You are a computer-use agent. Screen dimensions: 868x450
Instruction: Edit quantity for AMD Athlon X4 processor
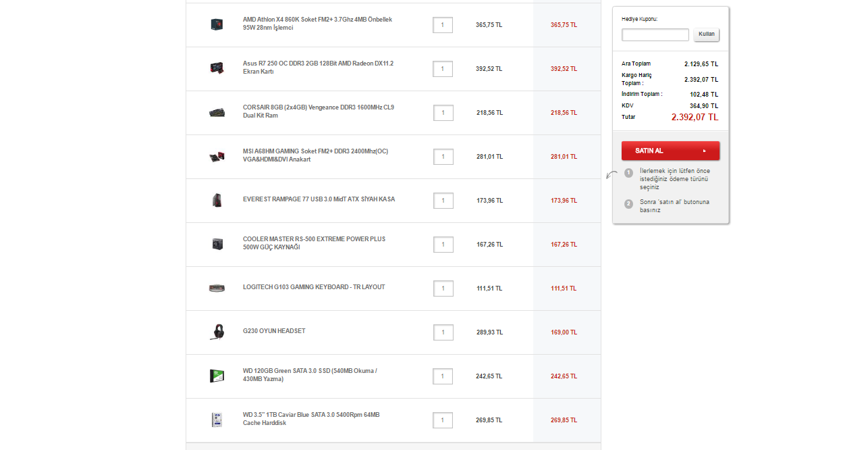(443, 25)
